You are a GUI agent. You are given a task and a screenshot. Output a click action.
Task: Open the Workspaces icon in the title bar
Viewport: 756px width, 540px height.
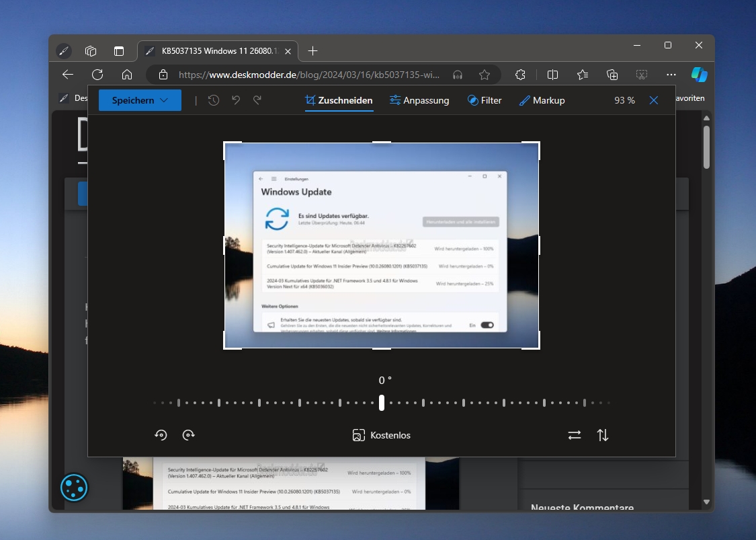(x=91, y=50)
